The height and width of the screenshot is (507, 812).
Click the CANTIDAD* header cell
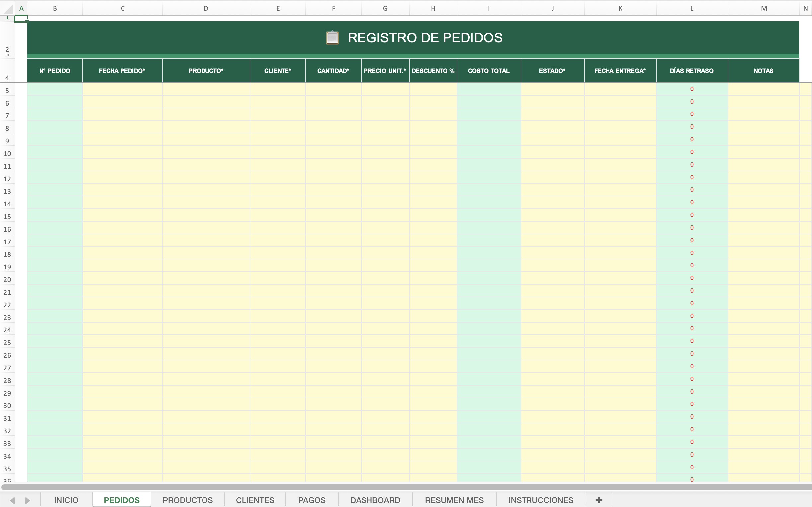(333, 71)
